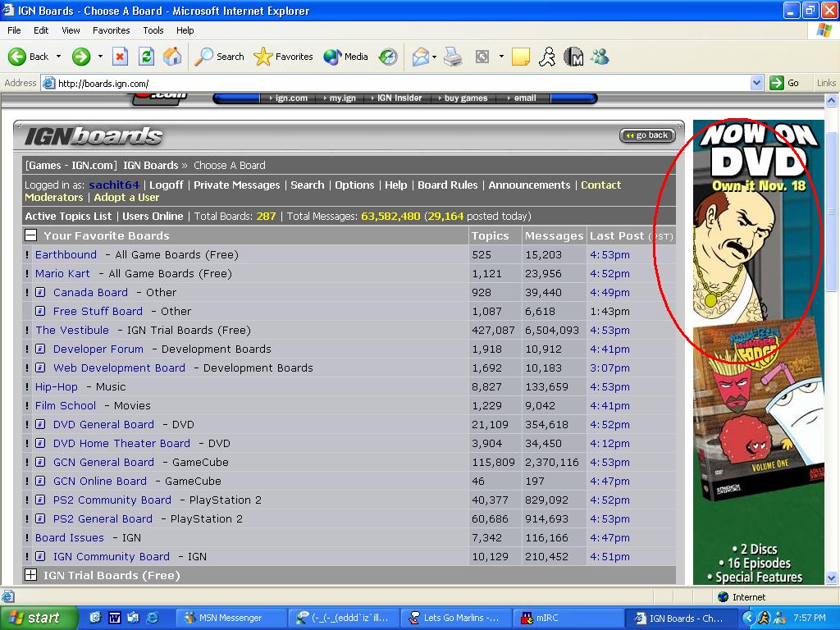Click the MSN Messenger people toolbar icon
This screenshot has height=630, width=840.
click(x=600, y=57)
